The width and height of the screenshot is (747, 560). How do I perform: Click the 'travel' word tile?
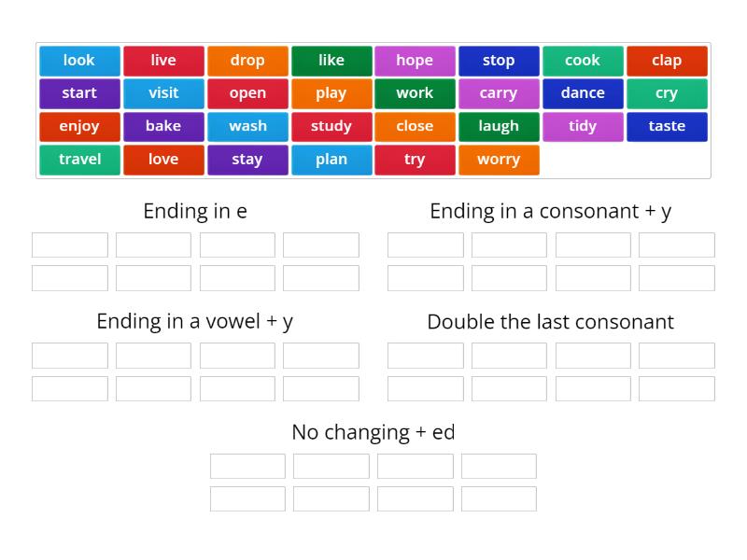coord(78,160)
